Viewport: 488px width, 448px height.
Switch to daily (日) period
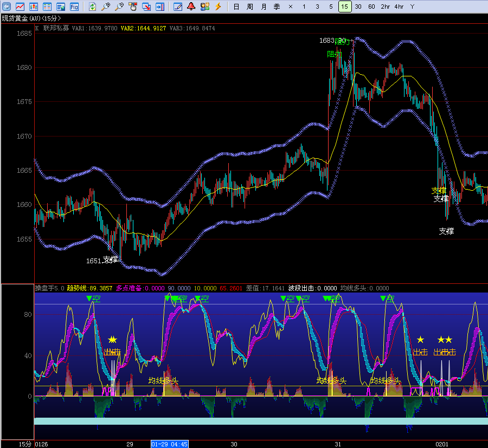click(236, 7)
